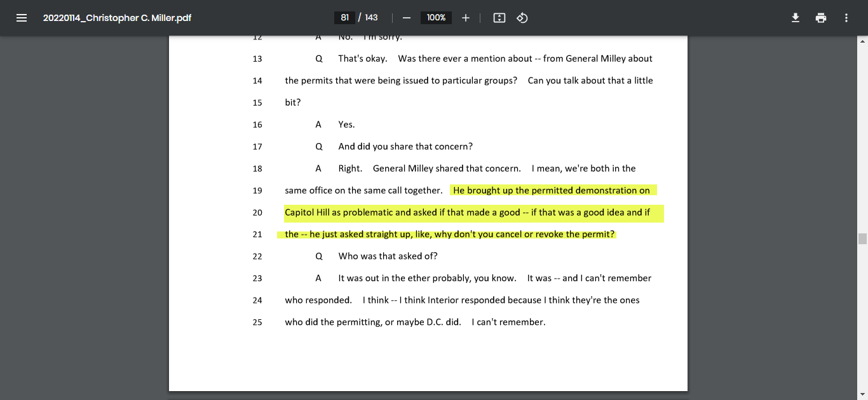Click line number 13

tap(257, 59)
